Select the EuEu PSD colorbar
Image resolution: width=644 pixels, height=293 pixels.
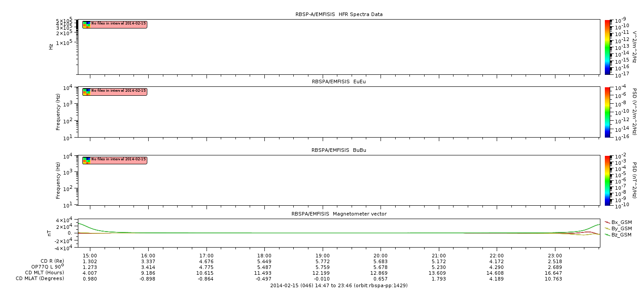[x=608, y=112]
